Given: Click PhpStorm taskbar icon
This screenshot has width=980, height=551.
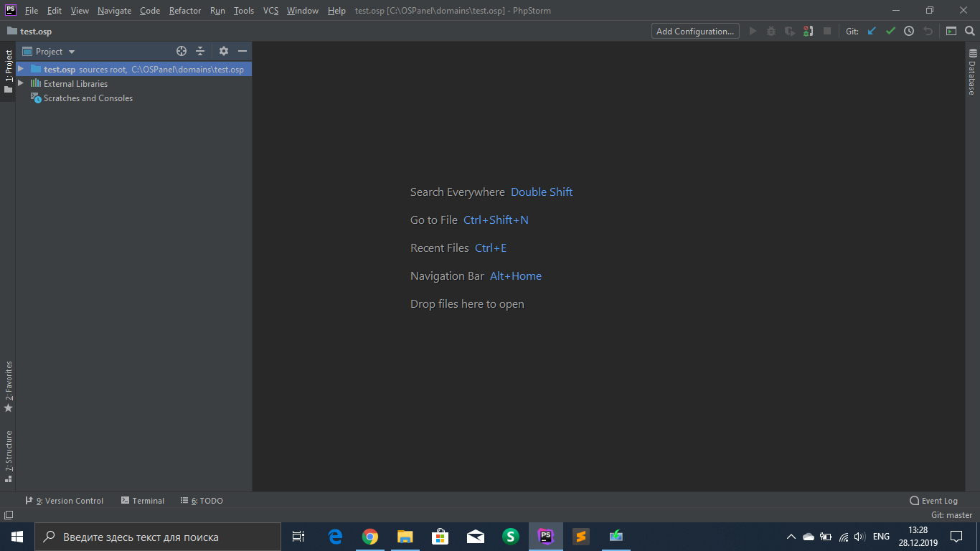Looking at the screenshot, I should (x=546, y=537).
